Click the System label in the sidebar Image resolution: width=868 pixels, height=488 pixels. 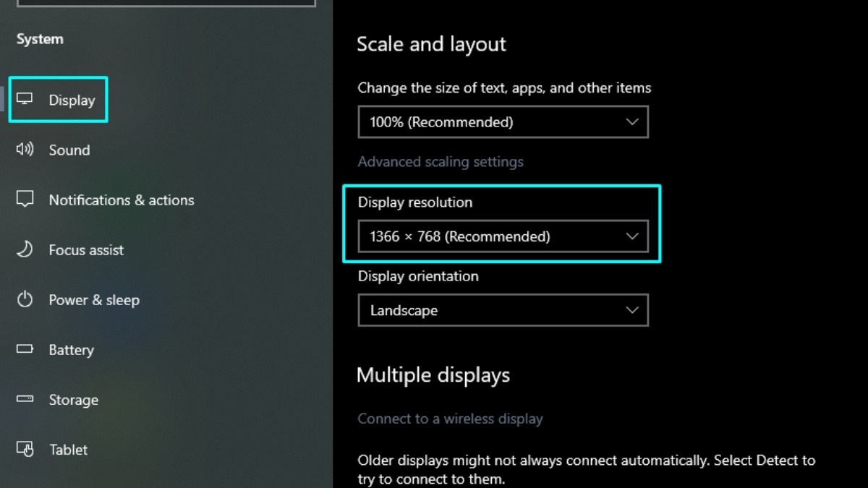tap(40, 39)
